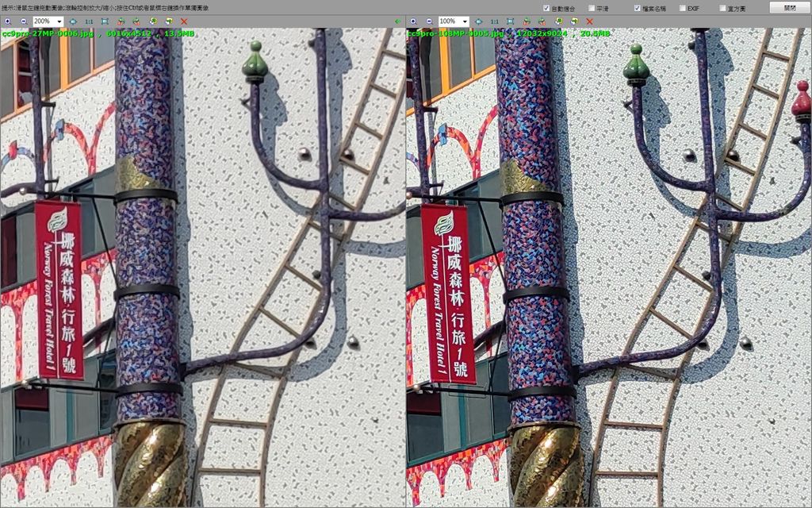
Task: Click the fit icon left of 1:1 in the 27MP pane
Action: pos(73,21)
